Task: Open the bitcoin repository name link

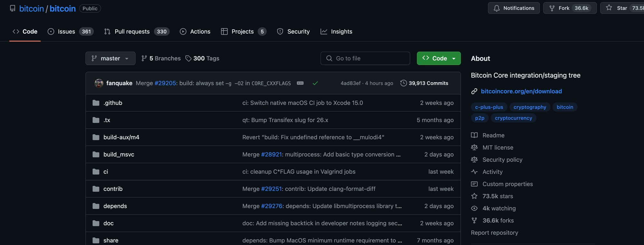Action: coord(62,9)
